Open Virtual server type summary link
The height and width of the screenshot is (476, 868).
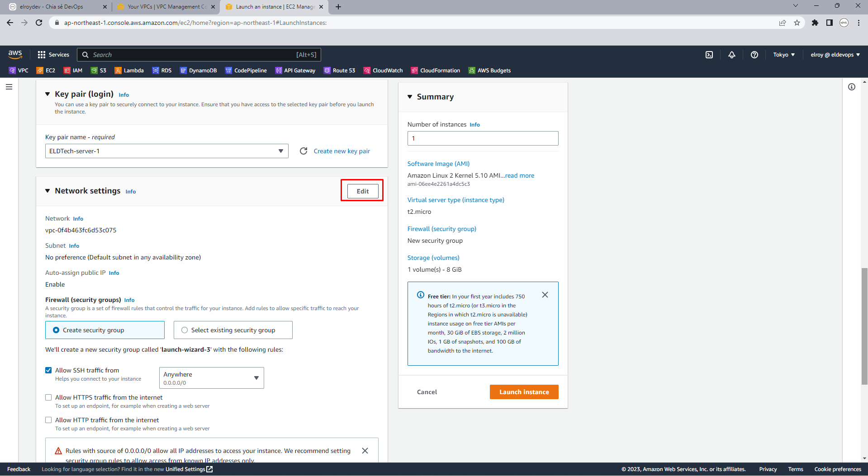pos(455,200)
